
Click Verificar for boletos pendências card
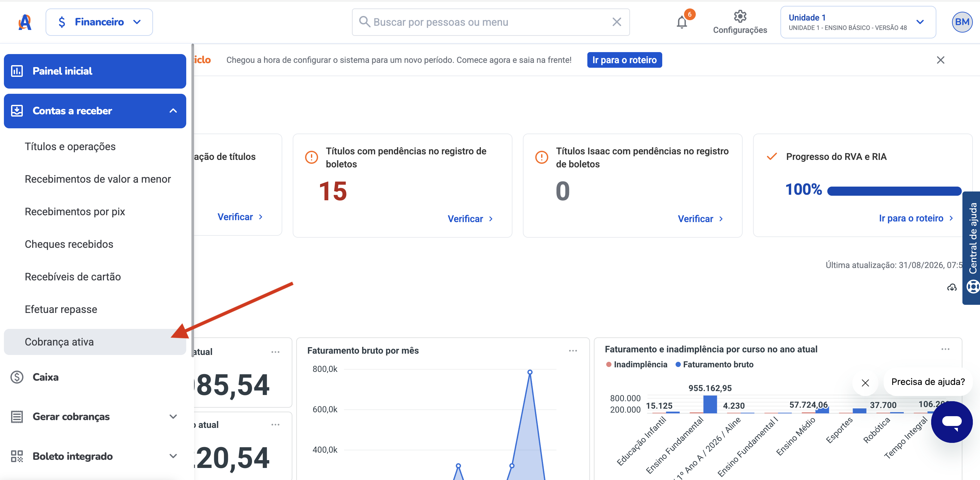pos(470,219)
